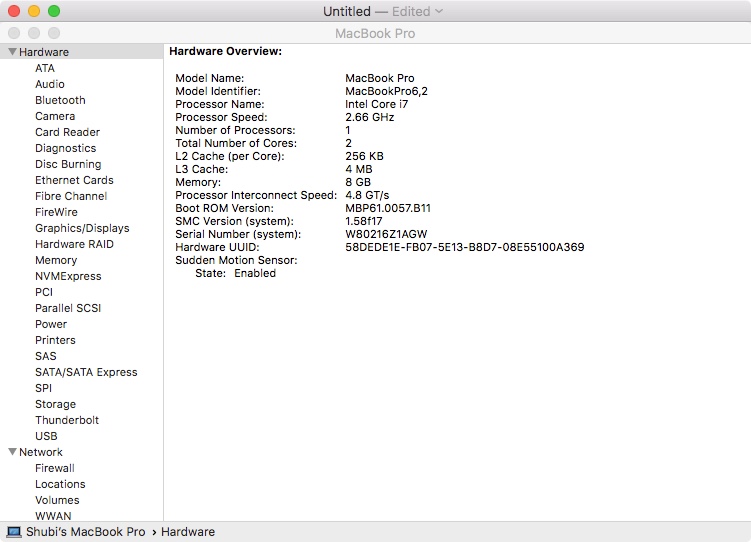The height and width of the screenshot is (542, 751).
Task: Show SATA/SATA Express details
Action: [86, 373]
